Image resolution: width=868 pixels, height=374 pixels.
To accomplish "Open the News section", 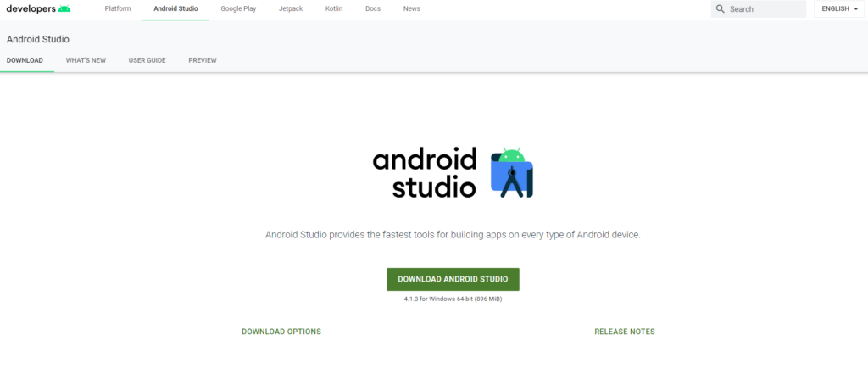I will [x=412, y=8].
